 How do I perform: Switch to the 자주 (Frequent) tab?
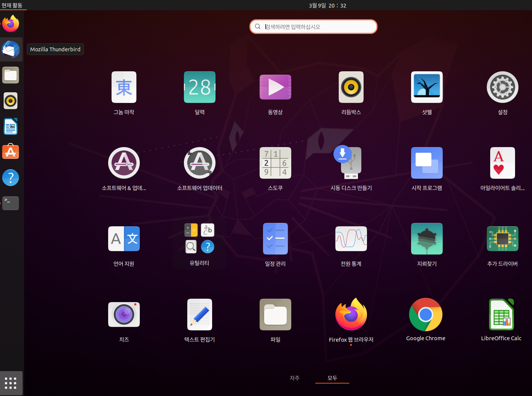(x=295, y=378)
